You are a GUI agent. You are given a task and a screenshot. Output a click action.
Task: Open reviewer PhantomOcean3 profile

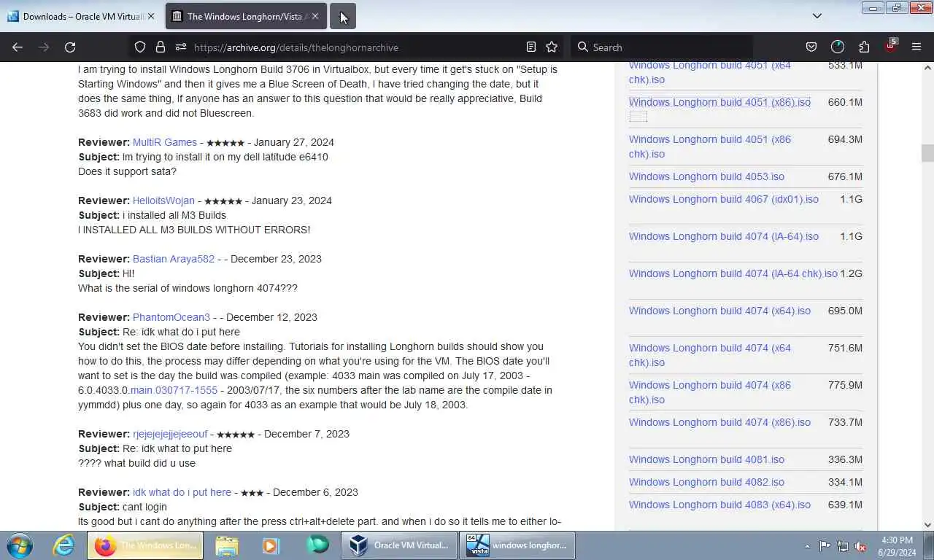tap(171, 317)
